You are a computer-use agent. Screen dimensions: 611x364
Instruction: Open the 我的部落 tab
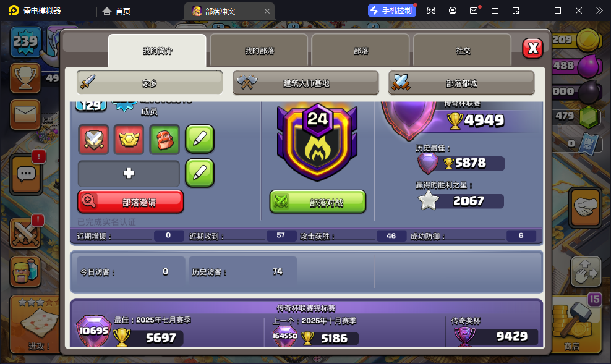pos(259,51)
